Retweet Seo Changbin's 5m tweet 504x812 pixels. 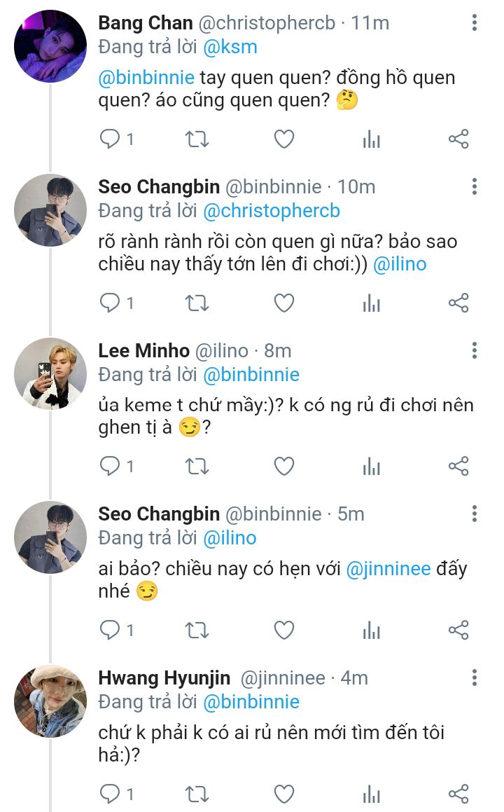(197, 631)
